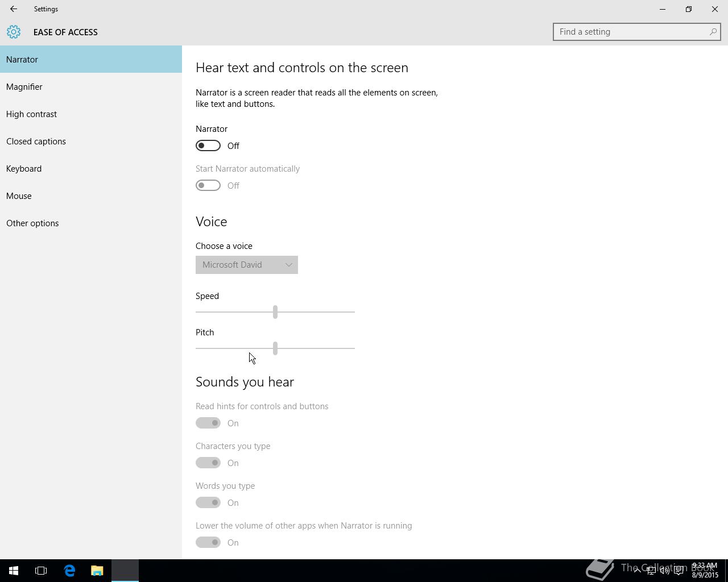
Task: Launch Microsoft Edge from the taskbar
Action: [69, 571]
